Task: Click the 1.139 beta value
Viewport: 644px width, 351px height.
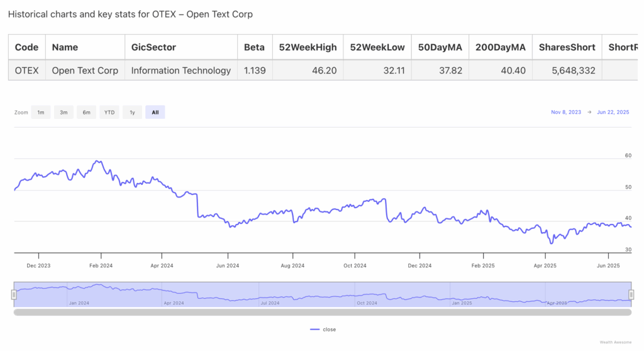Action: [255, 70]
